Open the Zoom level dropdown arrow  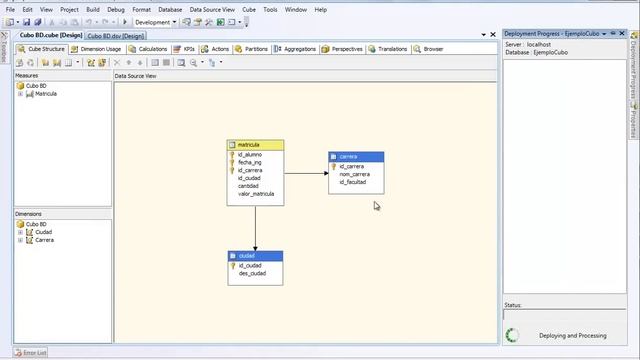[202, 62]
